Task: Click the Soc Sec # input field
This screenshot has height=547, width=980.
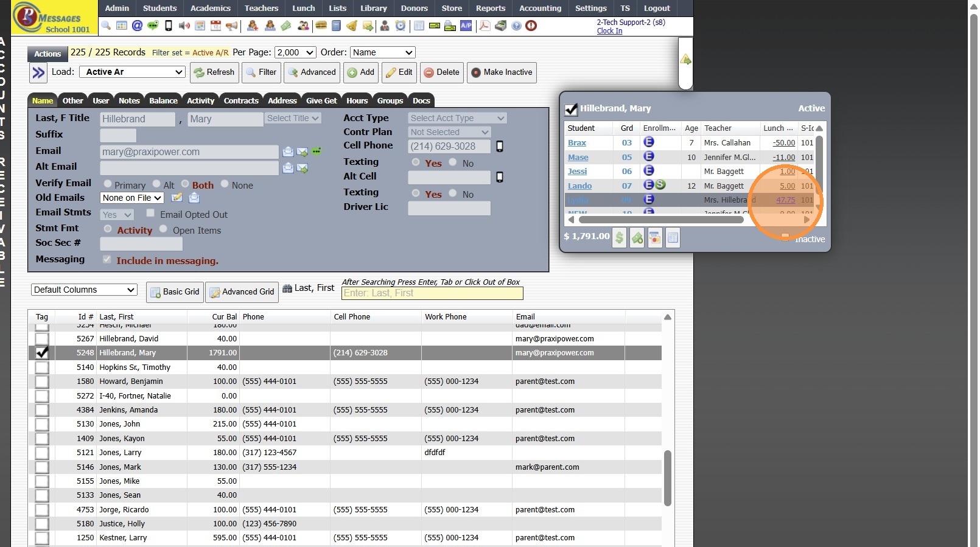Action: point(141,244)
